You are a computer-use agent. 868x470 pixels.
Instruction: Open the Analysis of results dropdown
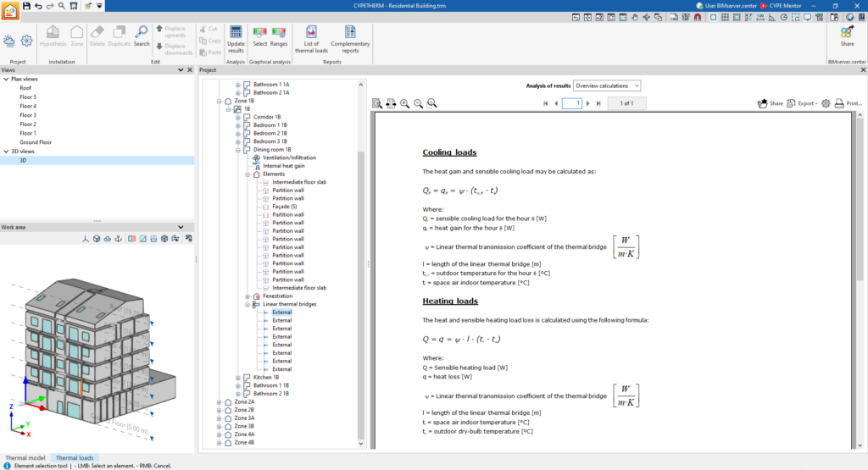coord(607,86)
